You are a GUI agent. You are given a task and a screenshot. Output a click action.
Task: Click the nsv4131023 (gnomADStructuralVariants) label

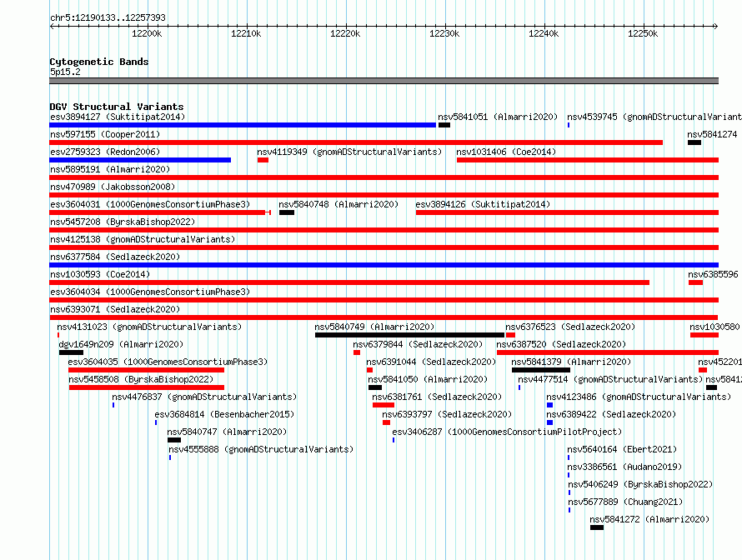tap(149, 327)
